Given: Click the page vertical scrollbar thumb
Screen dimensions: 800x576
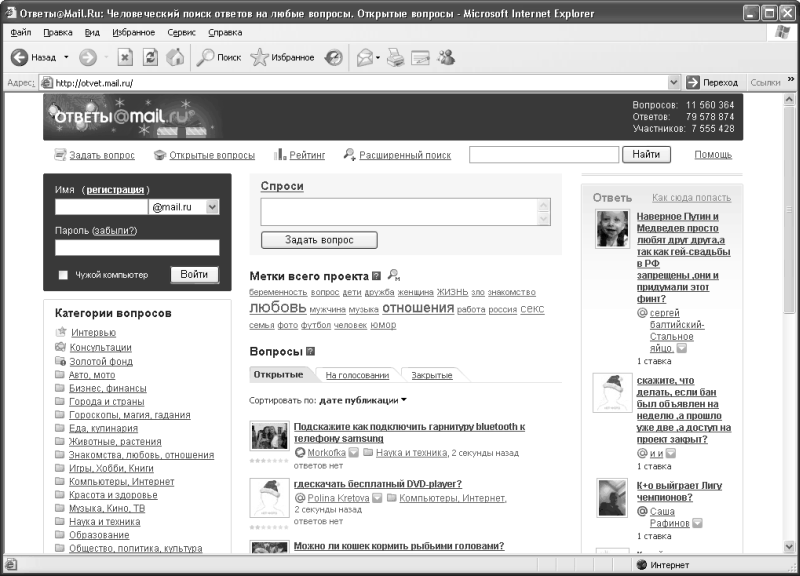Looking at the screenshot, I should [x=789, y=209].
